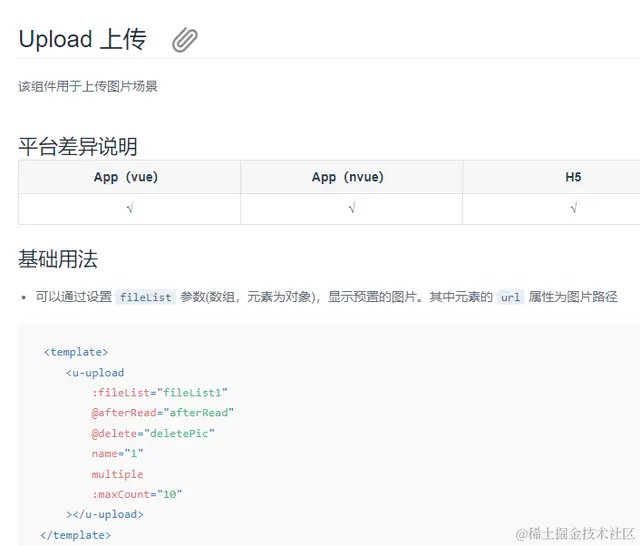Click the paperclip anchor icon beside the title
Screen dimensions: 640x546
(185, 40)
